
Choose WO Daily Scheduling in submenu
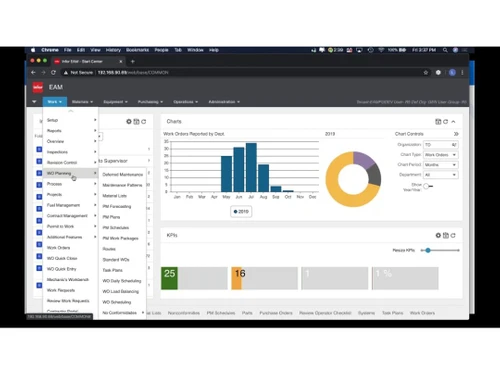pos(122,281)
